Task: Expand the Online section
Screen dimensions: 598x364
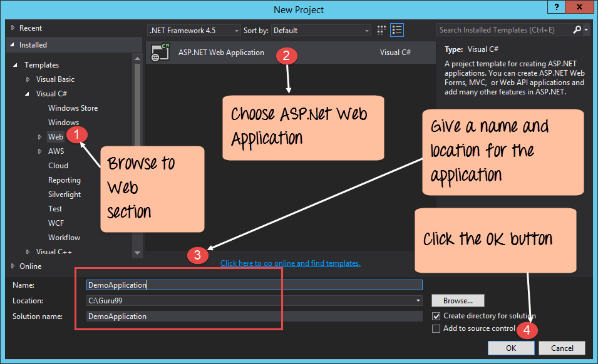Action: click(13, 266)
